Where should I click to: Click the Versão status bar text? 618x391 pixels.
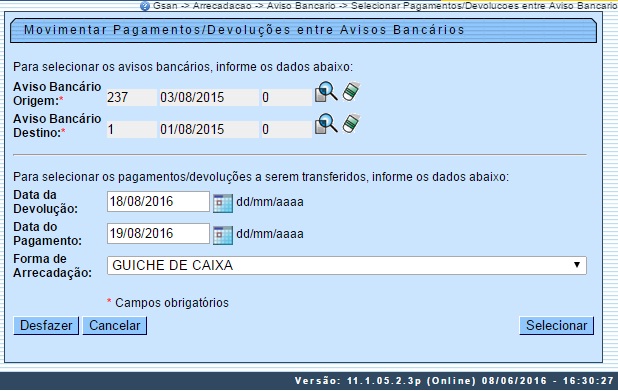(x=454, y=381)
